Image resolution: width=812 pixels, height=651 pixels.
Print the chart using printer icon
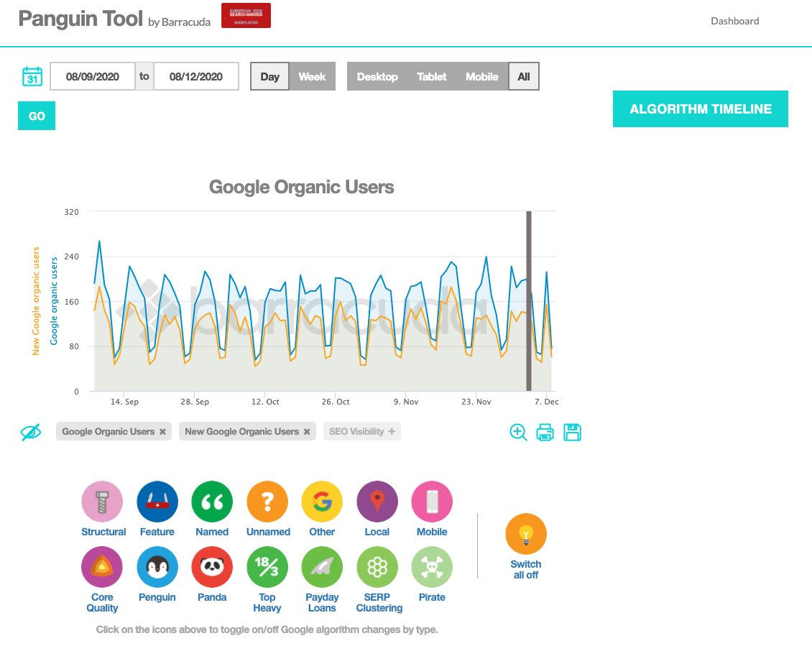tap(545, 432)
